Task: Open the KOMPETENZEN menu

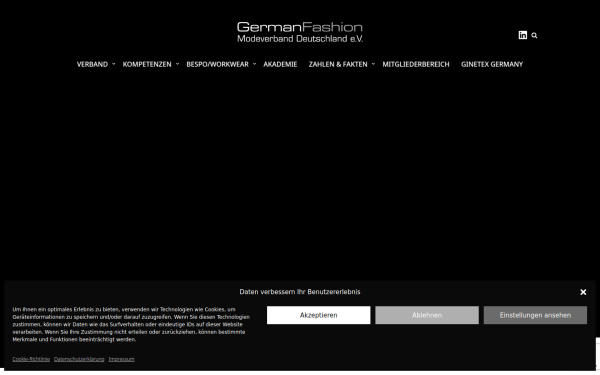Action: (147, 64)
